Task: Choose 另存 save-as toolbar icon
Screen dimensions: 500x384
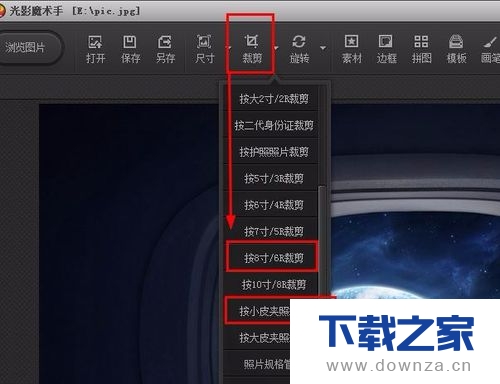Action: pos(165,49)
